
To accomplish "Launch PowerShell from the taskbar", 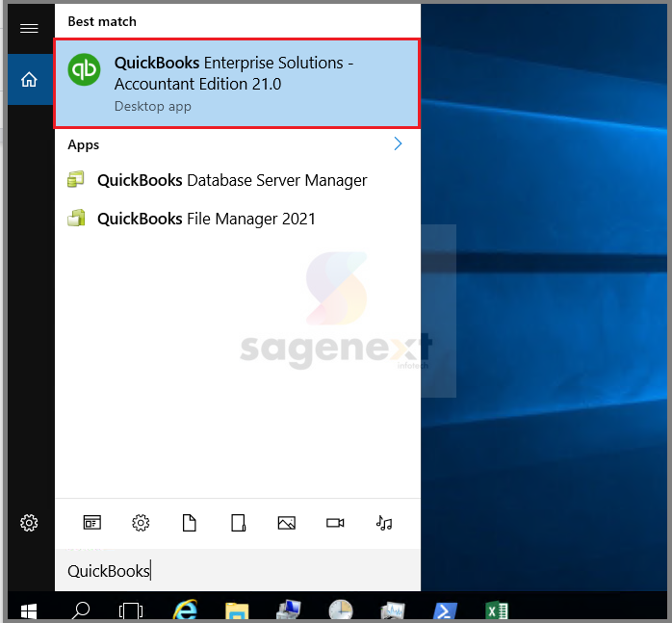I will (445, 611).
